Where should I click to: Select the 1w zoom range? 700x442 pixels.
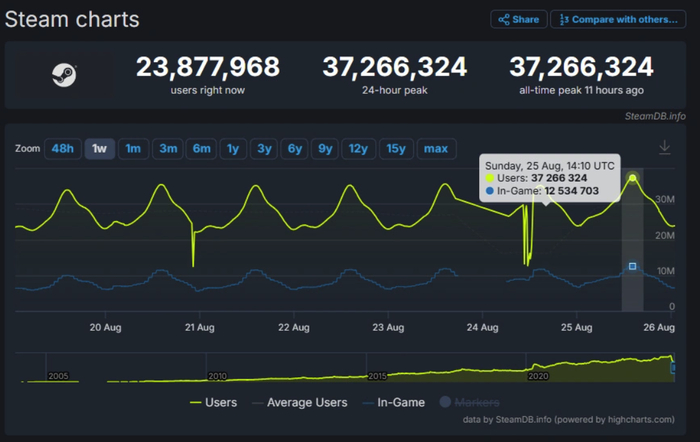click(100, 149)
